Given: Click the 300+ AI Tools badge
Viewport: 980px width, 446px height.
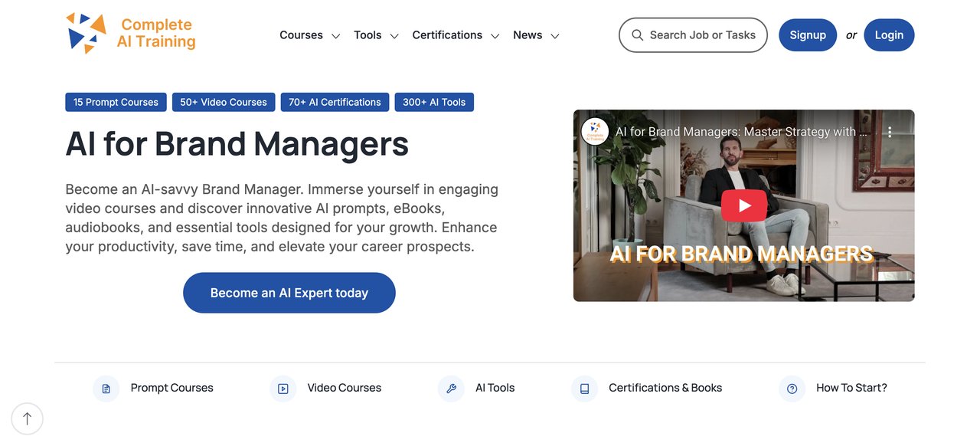Looking at the screenshot, I should click(434, 102).
